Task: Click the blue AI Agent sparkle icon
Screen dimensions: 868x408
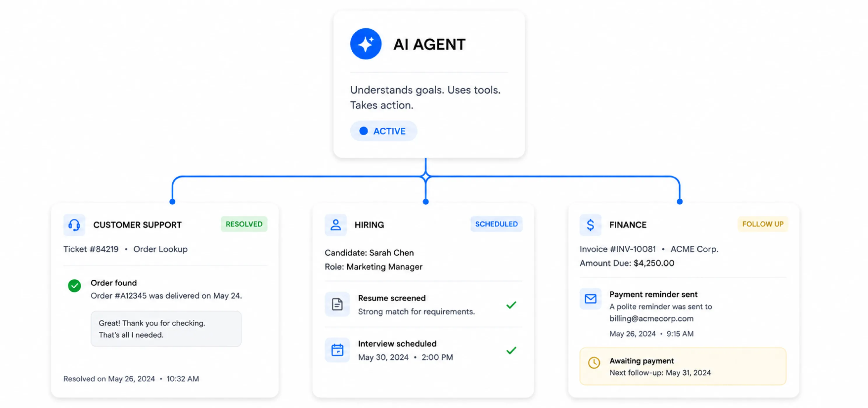Action: (x=365, y=44)
